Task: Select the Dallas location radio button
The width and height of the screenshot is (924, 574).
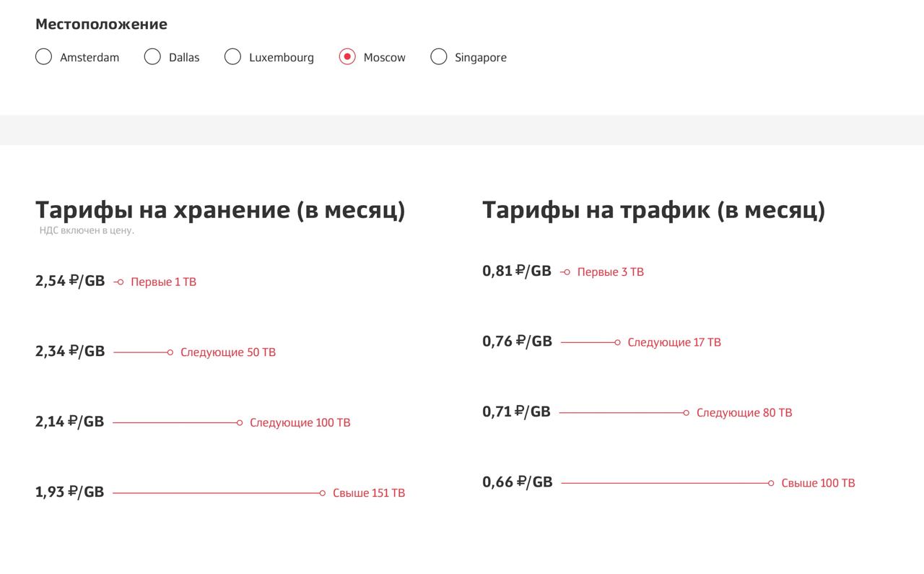Action: [x=152, y=56]
